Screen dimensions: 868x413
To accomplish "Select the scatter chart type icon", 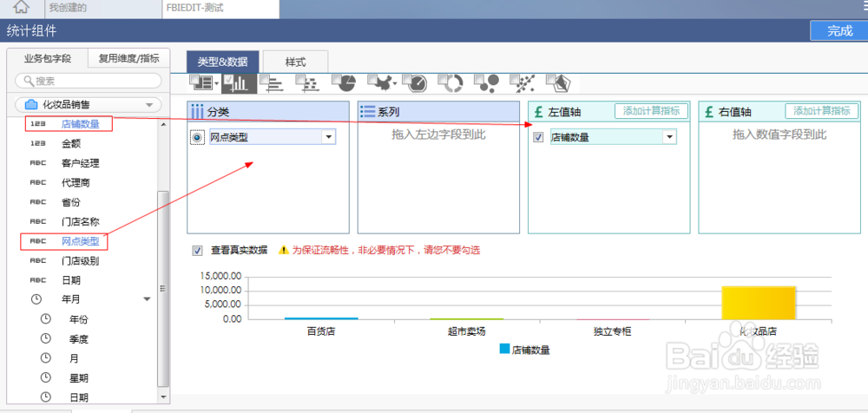I will (522, 83).
